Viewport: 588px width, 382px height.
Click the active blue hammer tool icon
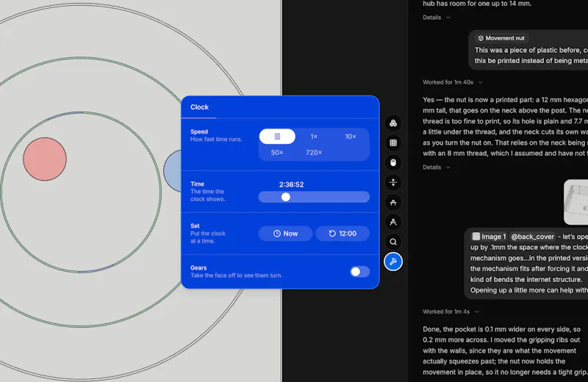point(393,262)
